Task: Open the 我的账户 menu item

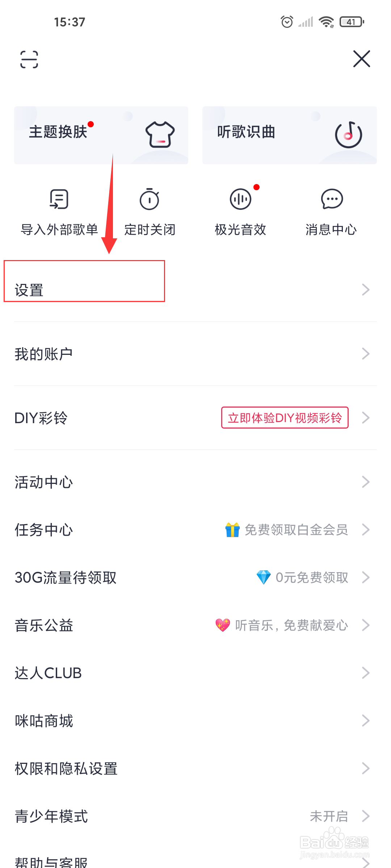Action: coord(43,354)
